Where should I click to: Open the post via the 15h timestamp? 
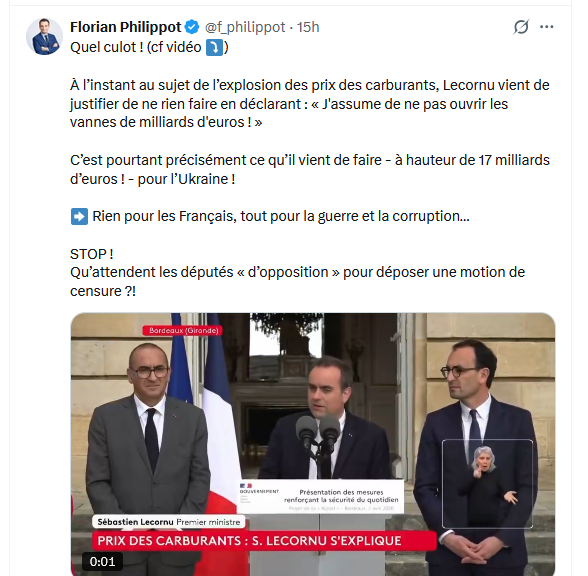tap(308, 27)
